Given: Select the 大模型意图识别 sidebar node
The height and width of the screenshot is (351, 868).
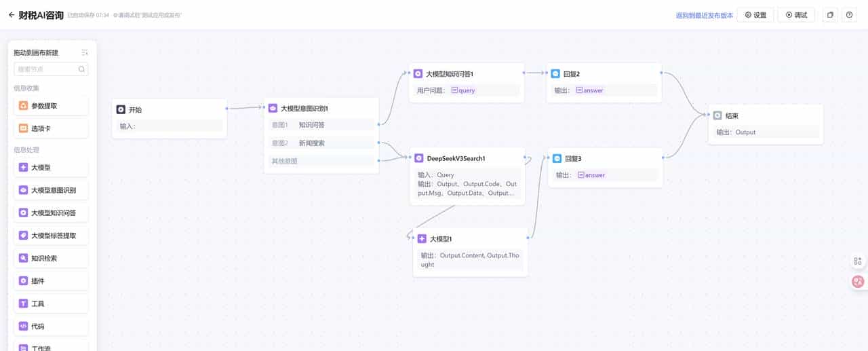Looking at the screenshot, I should 52,190.
